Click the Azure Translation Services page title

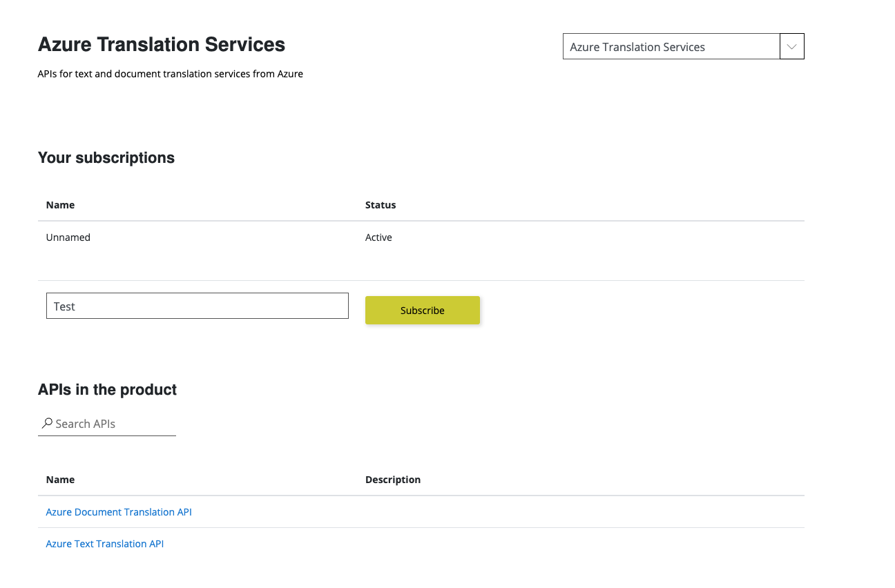[162, 45]
